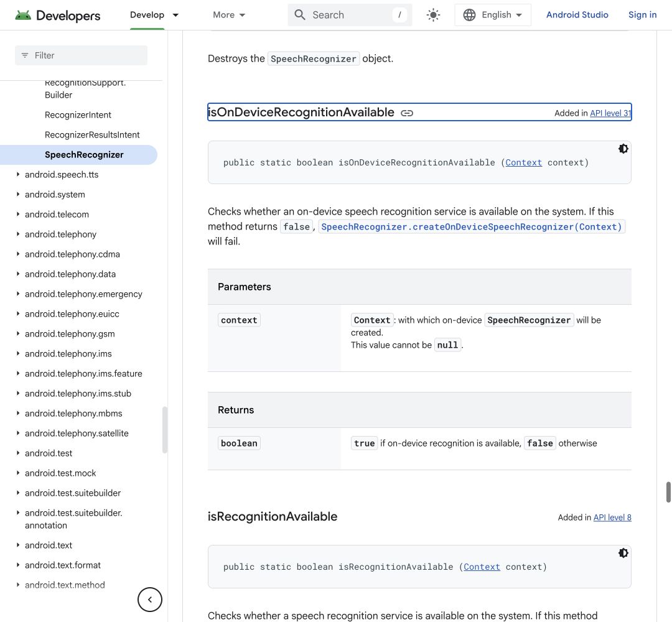Expand android.telephony.ims arrow

point(18,354)
